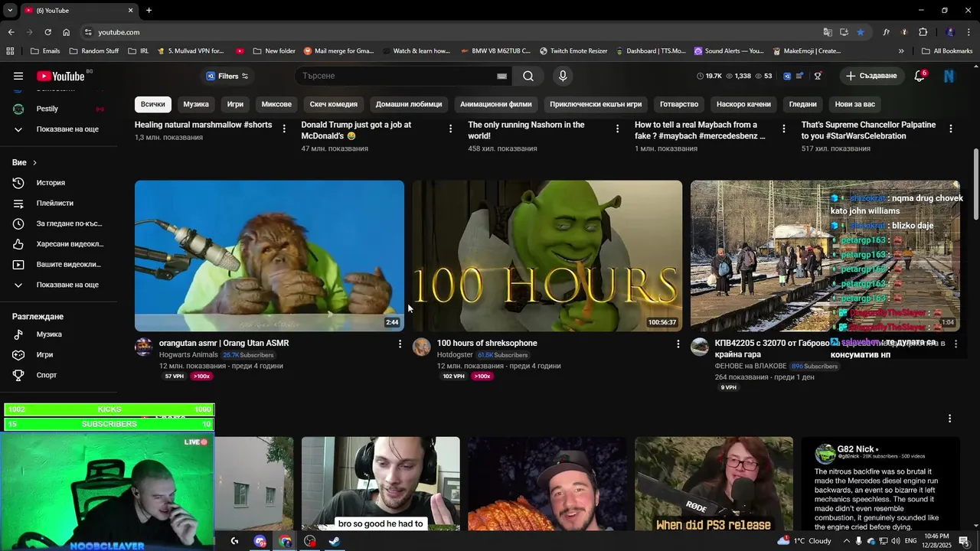Viewport: 980px width, 551px height.
Task: Open the orangutan asmr video title
Action: coord(224,343)
